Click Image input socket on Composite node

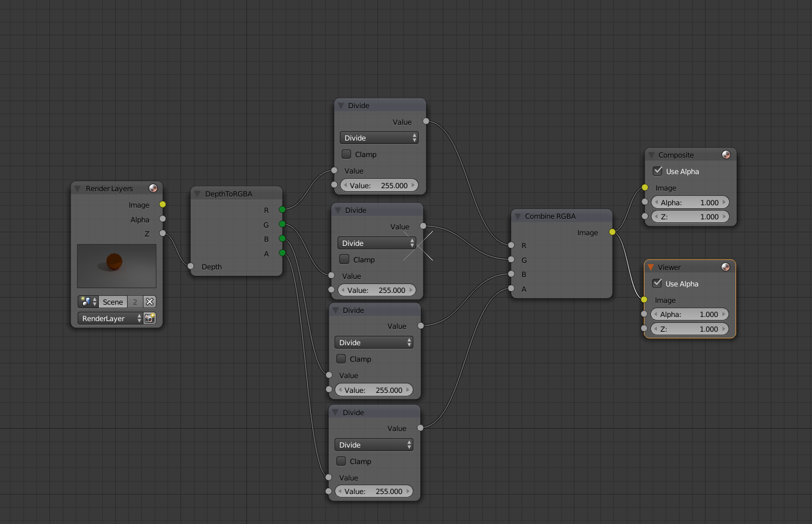tap(645, 188)
